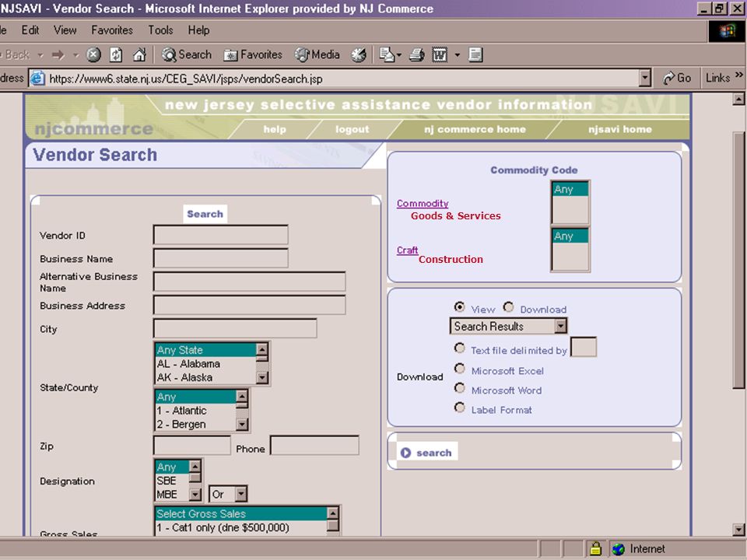Refresh the current page
Viewport: 747px width, 560px height.
pos(116,55)
